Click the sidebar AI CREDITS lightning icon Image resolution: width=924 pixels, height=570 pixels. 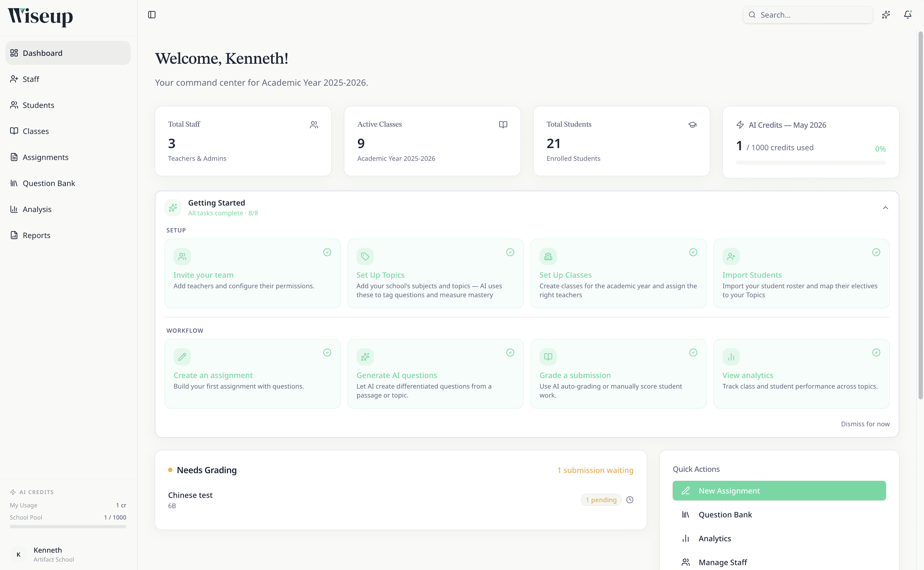(13, 492)
